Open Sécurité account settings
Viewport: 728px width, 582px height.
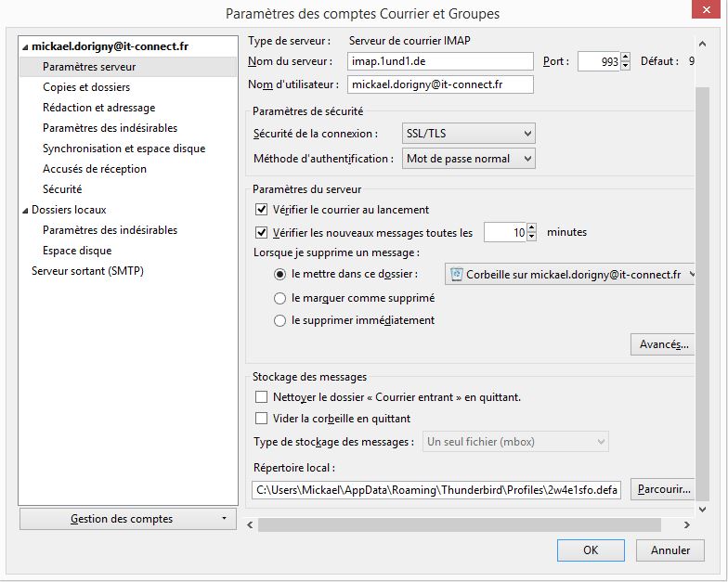point(62,189)
